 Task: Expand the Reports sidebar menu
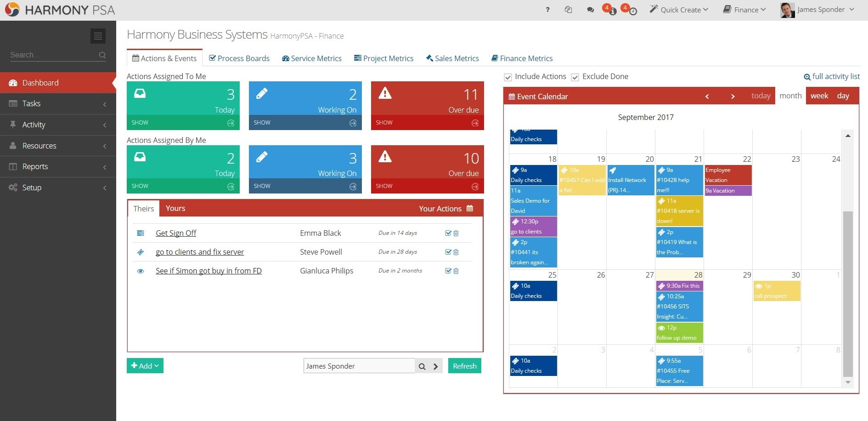pyautogui.click(x=58, y=167)
